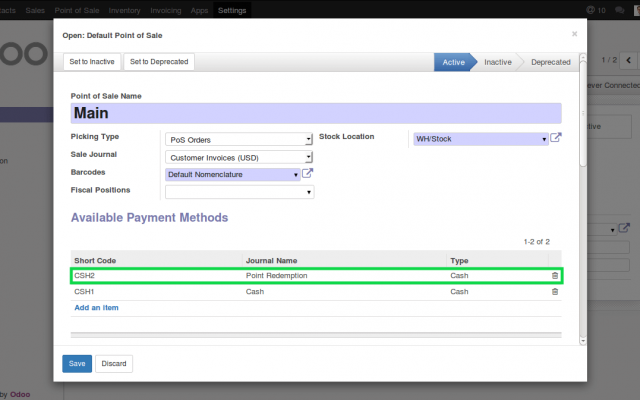Open the Settings menu
Screen dimensions: 640x400
click(x=232, y=10)
